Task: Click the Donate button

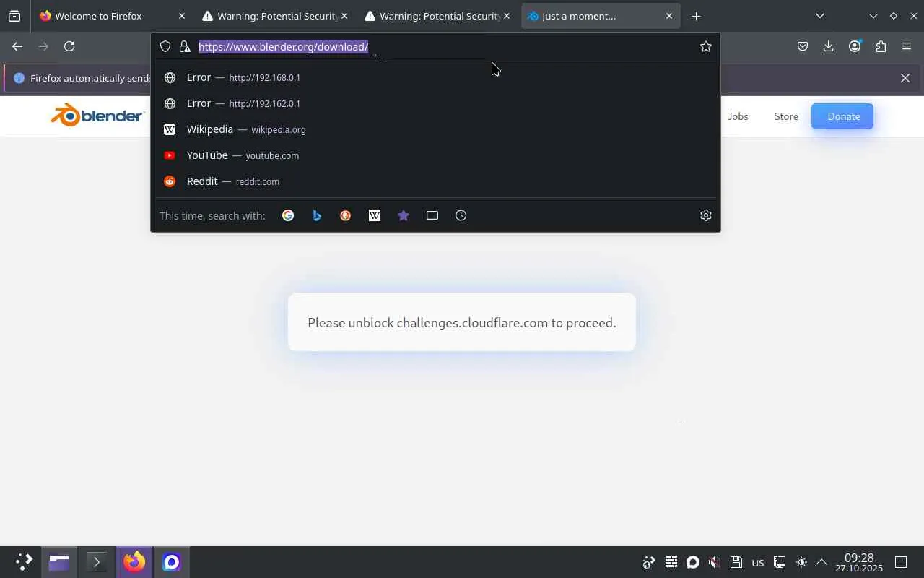Action: point(842,116)
